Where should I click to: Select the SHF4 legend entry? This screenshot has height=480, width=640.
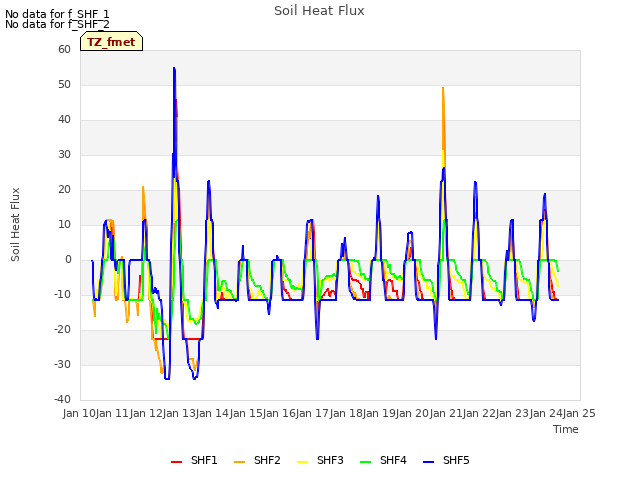pos(383,460)
